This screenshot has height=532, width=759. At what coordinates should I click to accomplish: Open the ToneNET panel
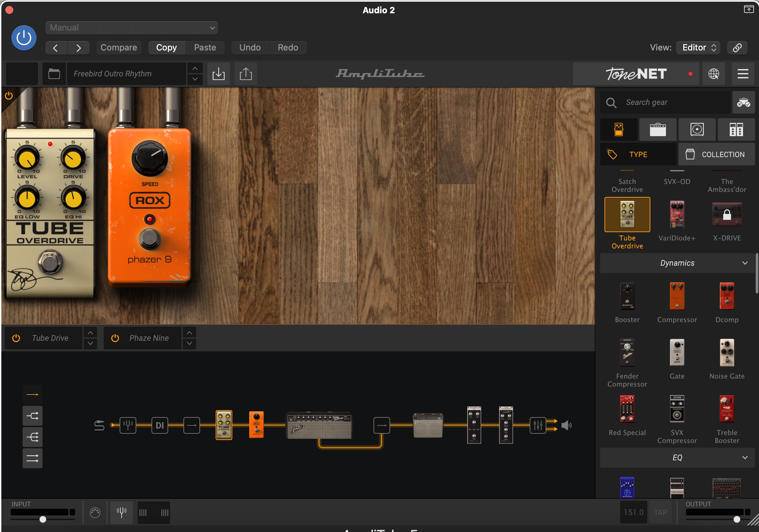[x=636, y=74]
